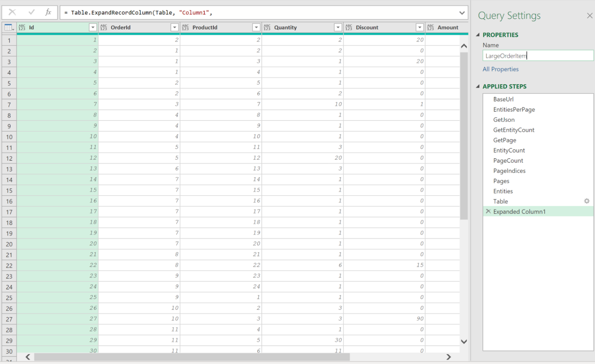Open the All Properties link
Viewport: 595px width, 364px height.
[500, 69]
